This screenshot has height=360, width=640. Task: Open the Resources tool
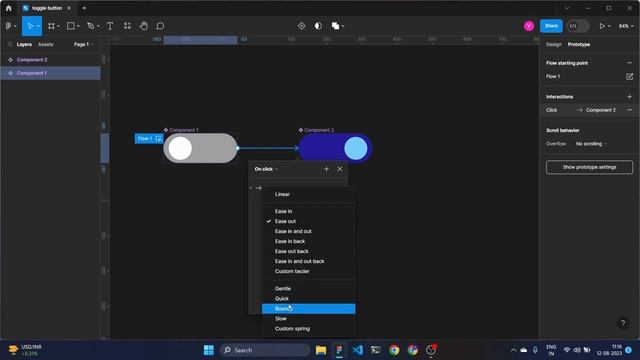[x=127, y=26]
